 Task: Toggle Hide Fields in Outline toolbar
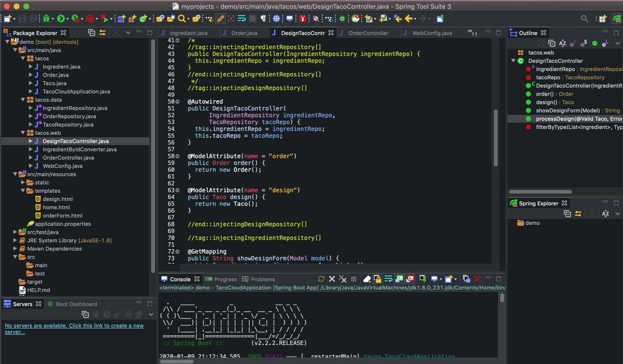click(573, 44)
